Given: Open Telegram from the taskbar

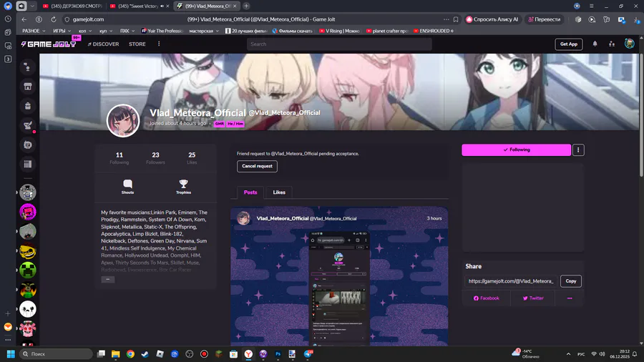Looking at the screenshot, I should click(308, 354).
